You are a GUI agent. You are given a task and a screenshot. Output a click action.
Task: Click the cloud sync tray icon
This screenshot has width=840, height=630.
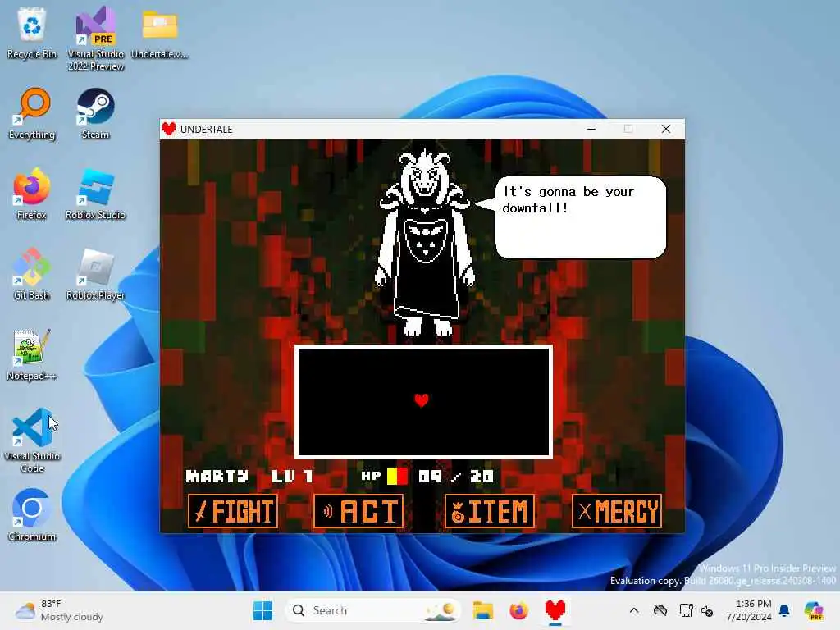[660, 610]
